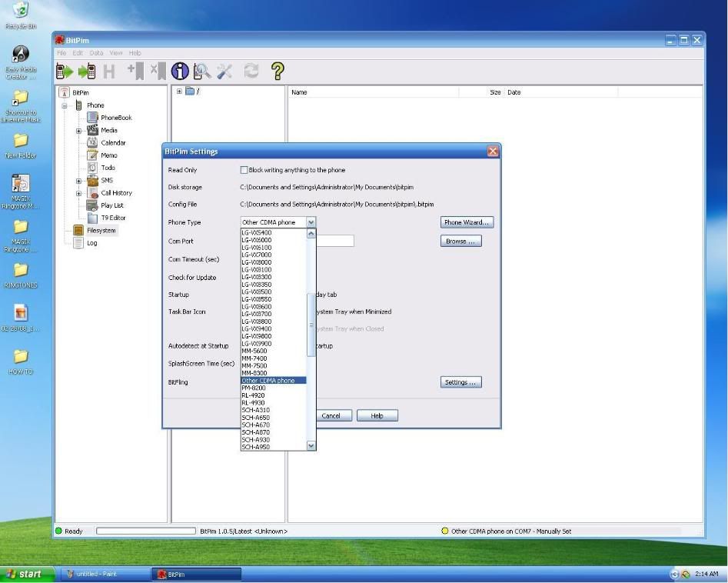This screenshot has height=583, width=728.
Task: Select the Shortcut to Limewire Music icon
Action: coord(21,106)
